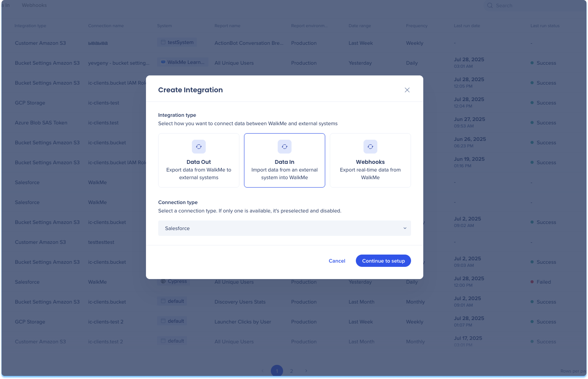Select the Data Out sync icon
This screenshot has width=588, height=379.
[x=198, y=147]
